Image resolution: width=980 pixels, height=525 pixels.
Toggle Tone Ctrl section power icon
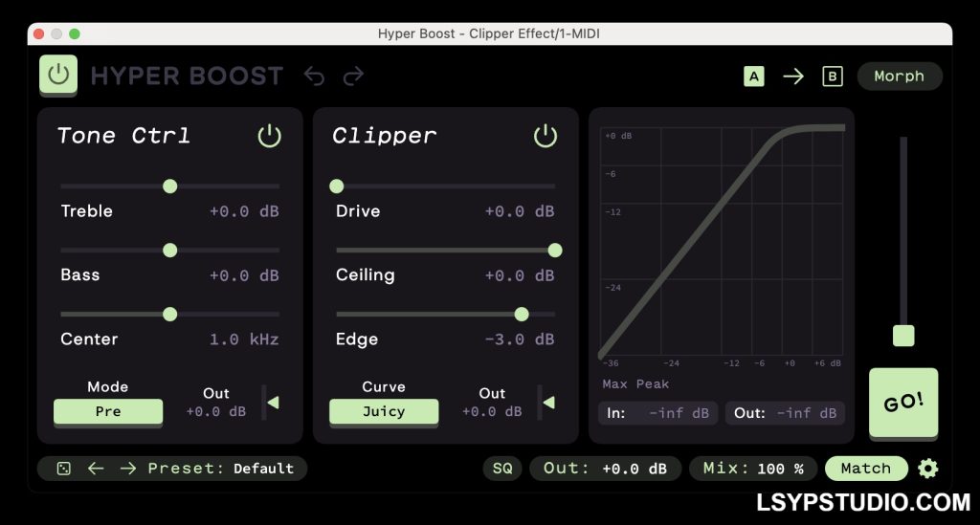(x=269, y=136)
